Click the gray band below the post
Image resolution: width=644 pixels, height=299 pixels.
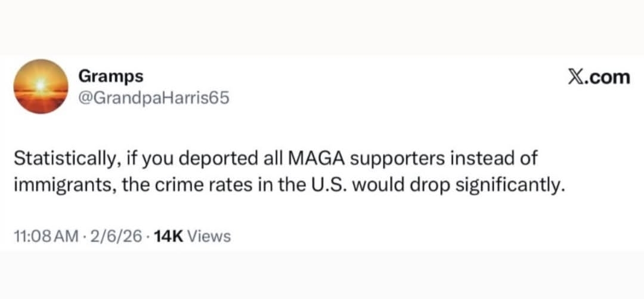click(322, 275)
